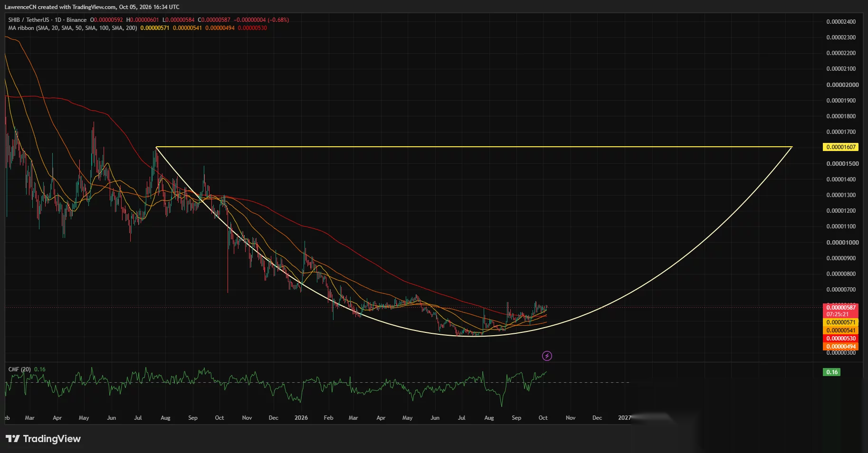Click the Binance exchange name in the legend
Screen dimensions: 868x453
click(76, 20)
